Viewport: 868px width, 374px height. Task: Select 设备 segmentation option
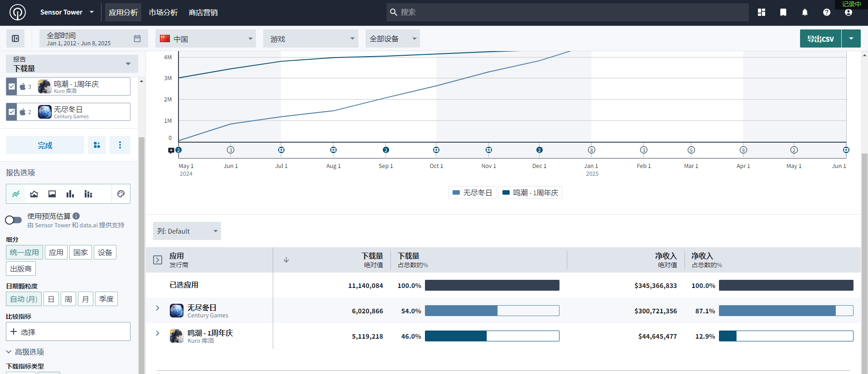coord(105,252)
